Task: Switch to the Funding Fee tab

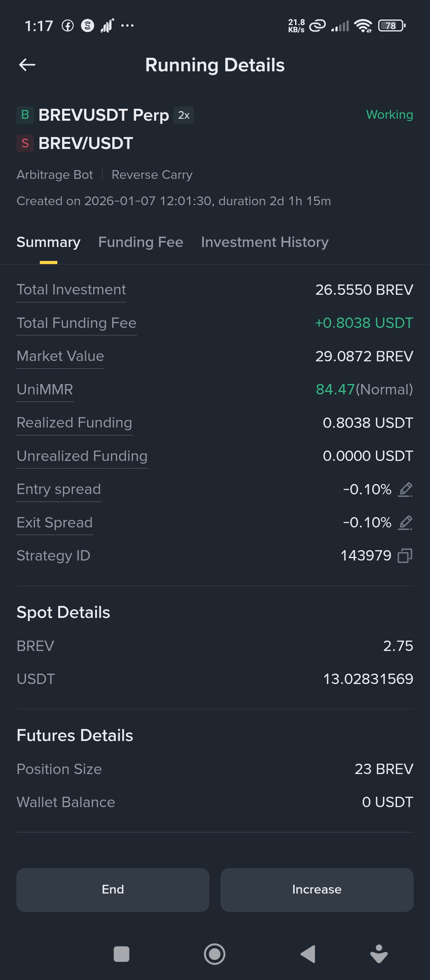Action: (141, 242)
